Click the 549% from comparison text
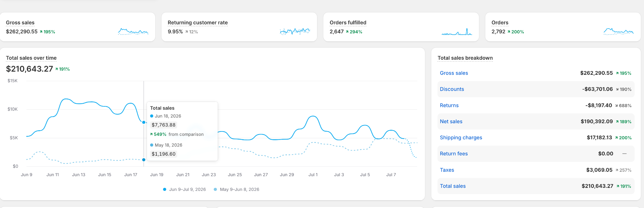The width and height of the screenshot is (644, 208). pos(177,134)
